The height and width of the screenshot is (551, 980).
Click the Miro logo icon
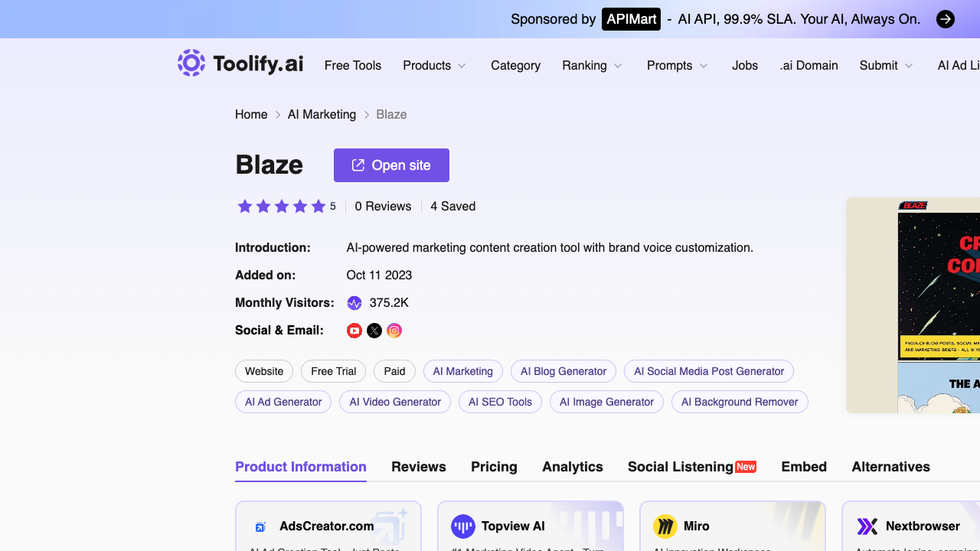point(665,527)
